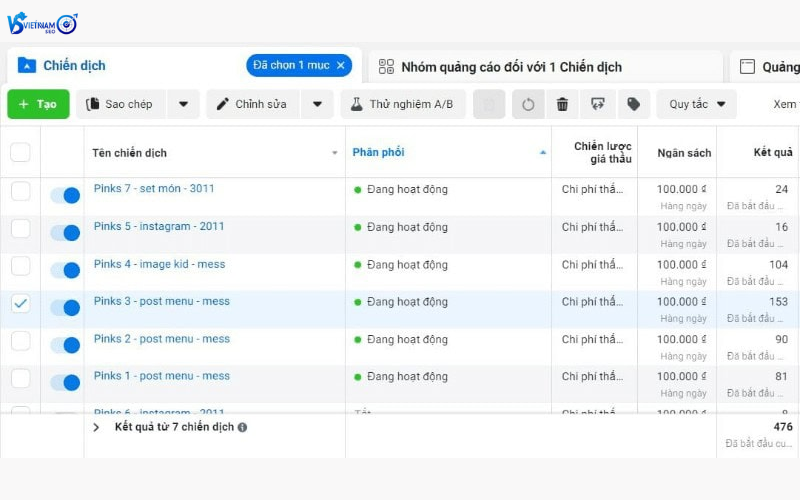The height and width of the screenshot is (500, 800).
Task: Click the Sao chép button
Action: (121, 104)
